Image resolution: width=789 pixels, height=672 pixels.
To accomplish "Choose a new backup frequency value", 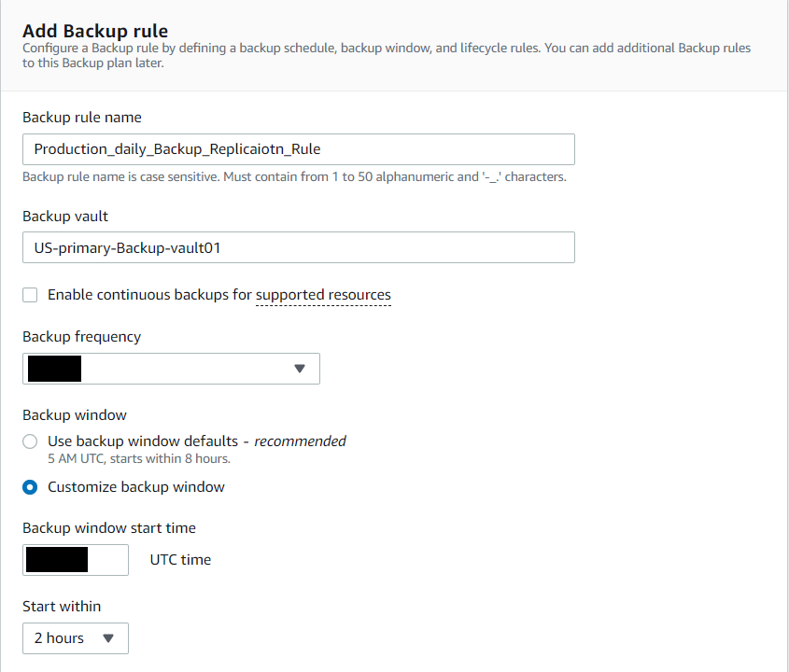I will pos(171,369).
